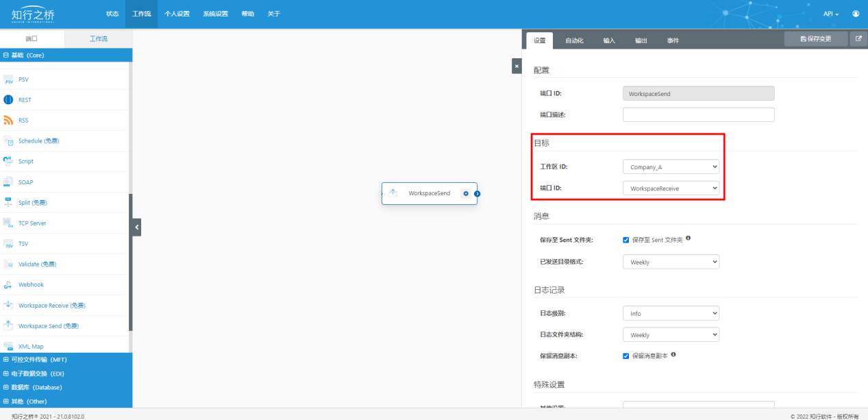
Task: Open the workspace ID dropdown Company_A
Action: [671, 166]
